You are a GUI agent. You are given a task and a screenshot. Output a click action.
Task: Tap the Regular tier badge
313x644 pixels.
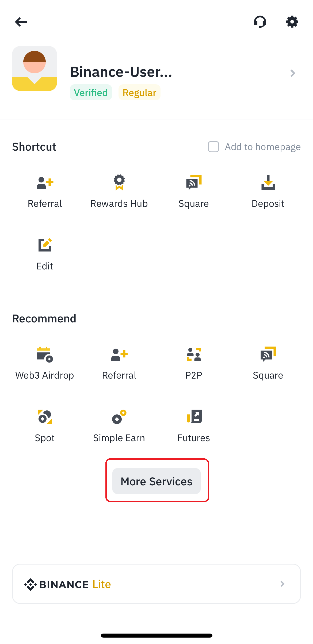[x=139, y=93]
